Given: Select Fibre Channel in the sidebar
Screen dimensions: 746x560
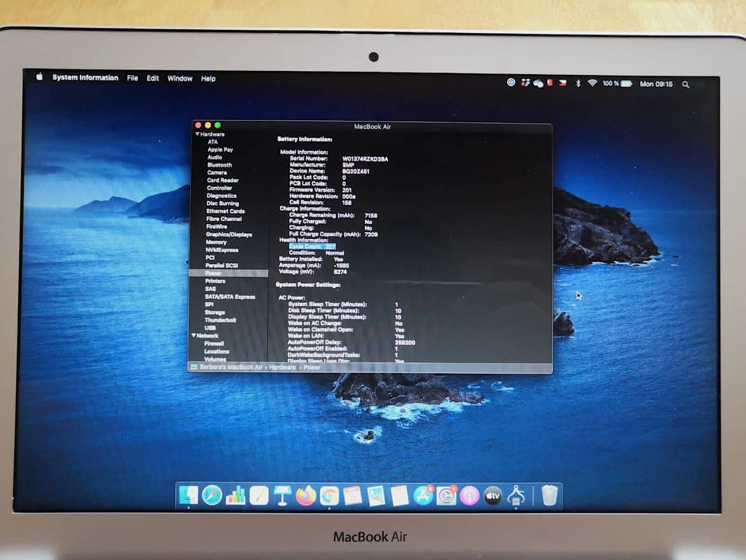Looking at the screenshot, I should point(224,219).
